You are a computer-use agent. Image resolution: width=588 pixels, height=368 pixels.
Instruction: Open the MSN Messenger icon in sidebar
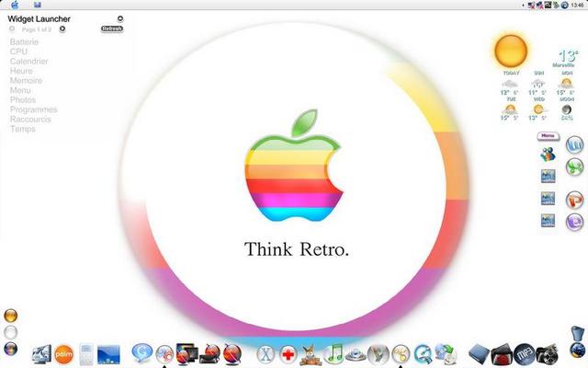[x=548, y=154]
